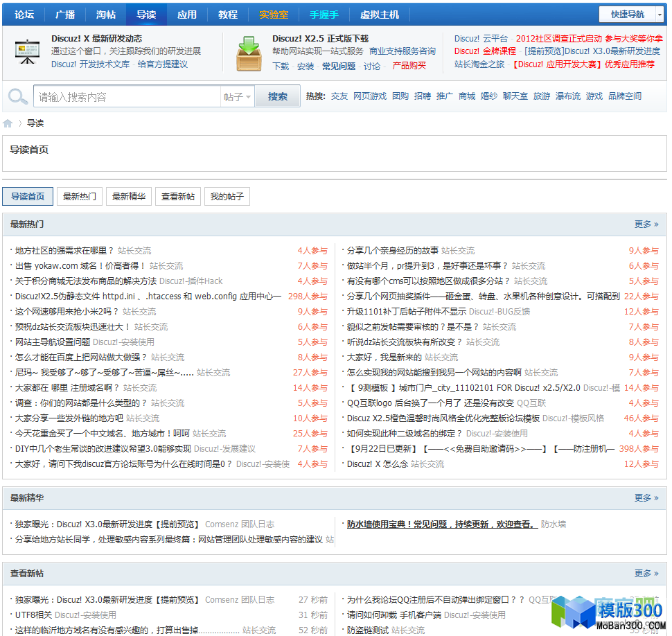Open hot search term 交友
672x636 pixels.
(x=339, y=96)
